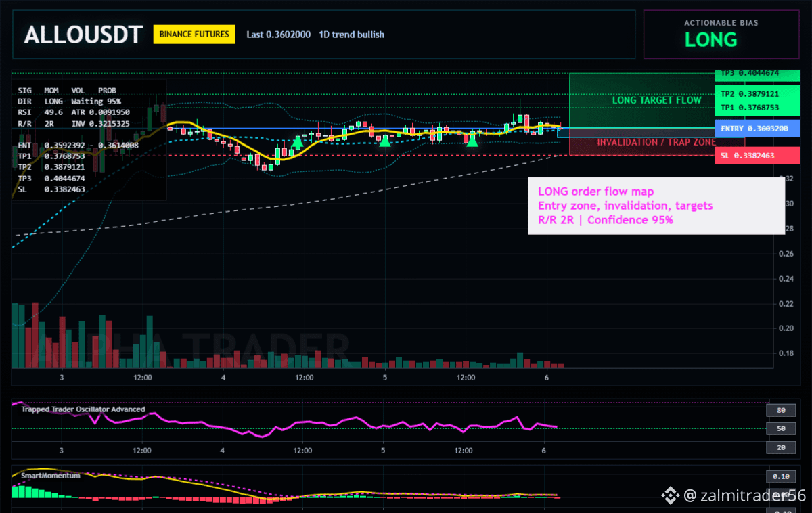Click the LONG TARGET FLOW zone label
Screen dimensions: 812x513
click(656, 100)
